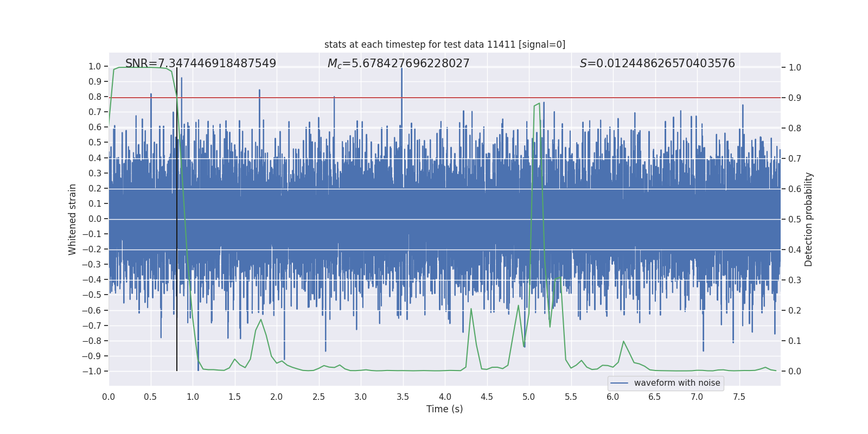Click the 'Time (s)' x-axis label

click(444, 409)
